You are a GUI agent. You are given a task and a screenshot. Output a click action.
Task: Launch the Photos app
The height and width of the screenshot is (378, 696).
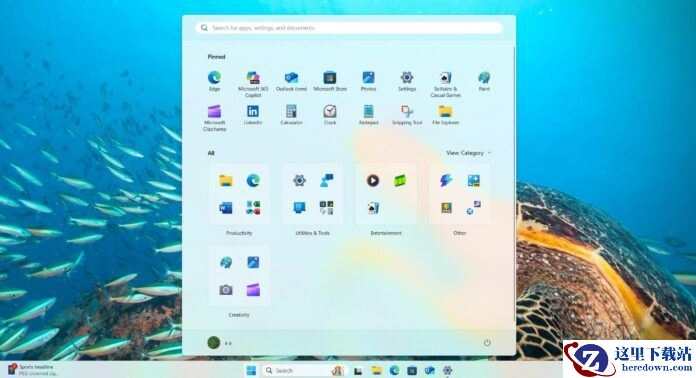click(x=368, y=81)
